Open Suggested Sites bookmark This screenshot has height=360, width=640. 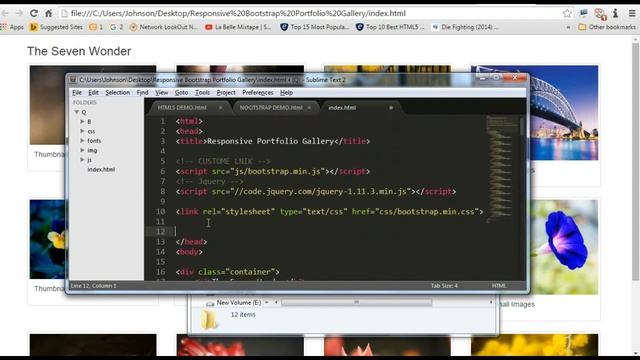tap(56, 27)
